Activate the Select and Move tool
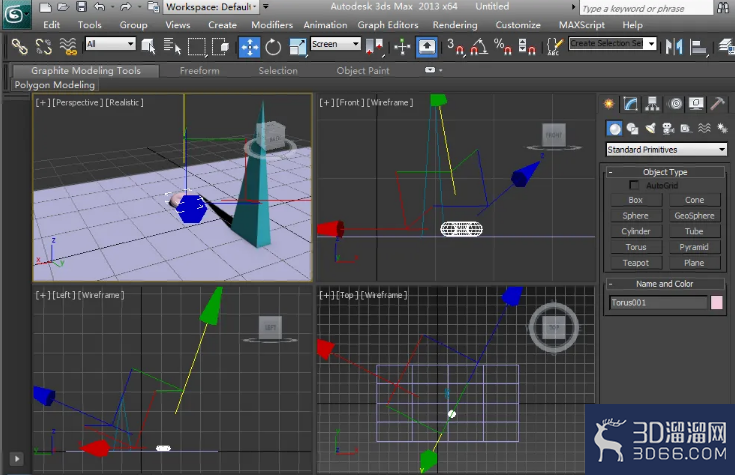This screenshot has width=735, height=475. 249,47
